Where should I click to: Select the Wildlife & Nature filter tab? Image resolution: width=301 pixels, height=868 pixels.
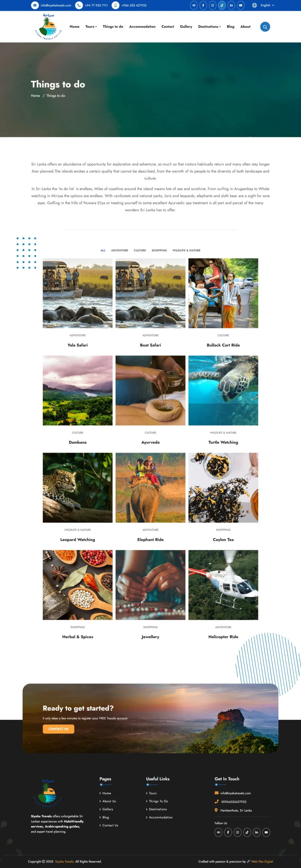[186, 250]
